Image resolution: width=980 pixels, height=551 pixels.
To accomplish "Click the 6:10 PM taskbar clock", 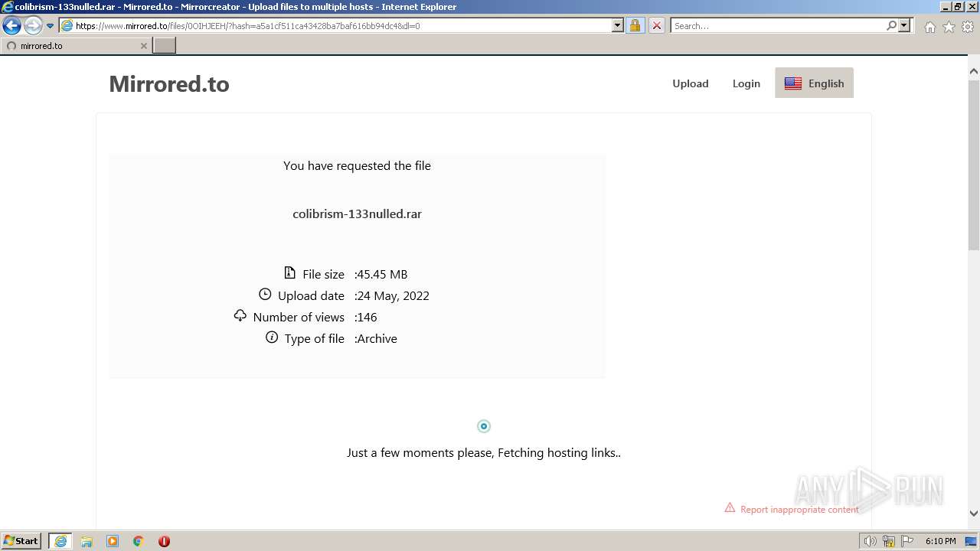I will click(x=940, y=541).
